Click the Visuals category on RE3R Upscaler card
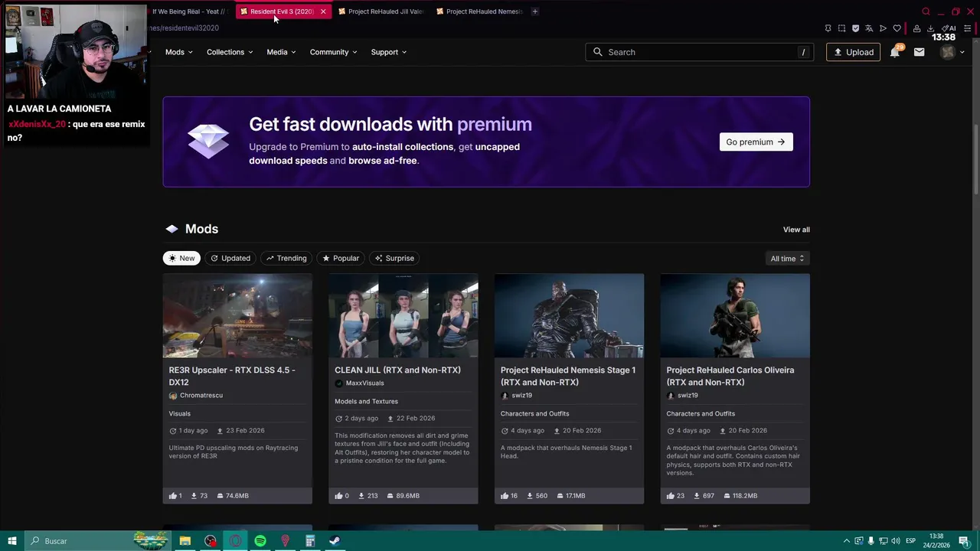This screenshot has height=551, width=980. (180, 413)
